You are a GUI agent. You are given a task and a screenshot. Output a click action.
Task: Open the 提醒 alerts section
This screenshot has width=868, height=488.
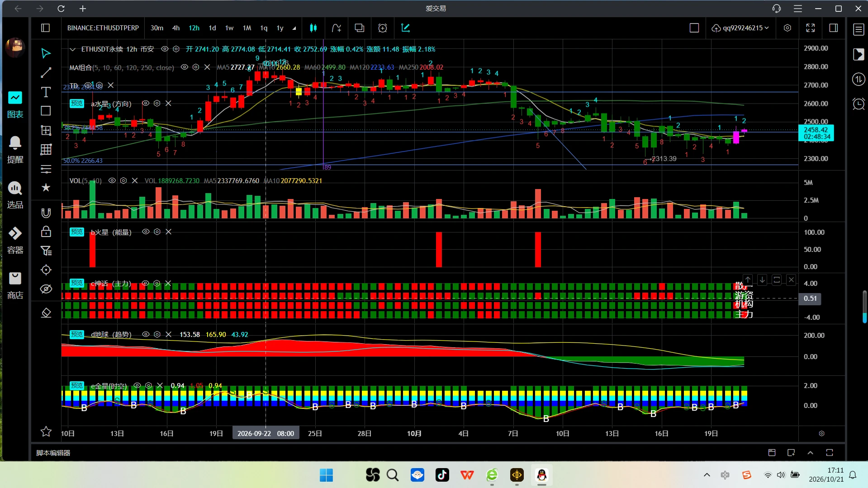[x=15, y=150]
